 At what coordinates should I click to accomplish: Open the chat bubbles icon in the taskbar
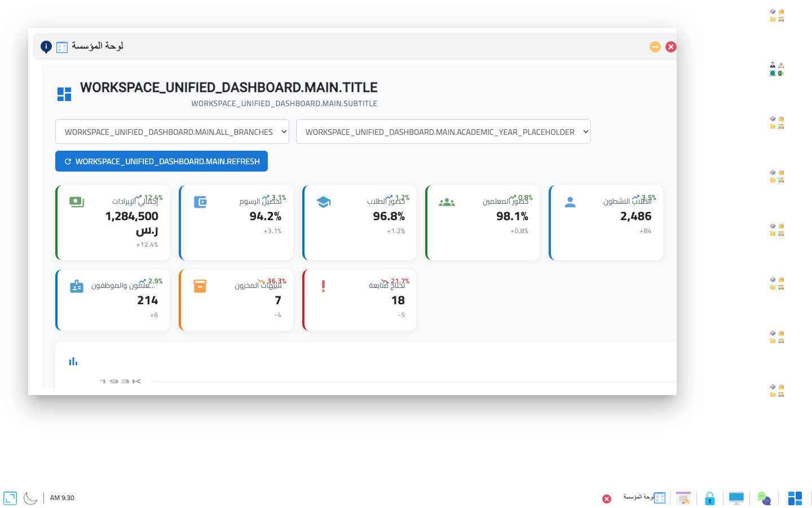point(764,498)
